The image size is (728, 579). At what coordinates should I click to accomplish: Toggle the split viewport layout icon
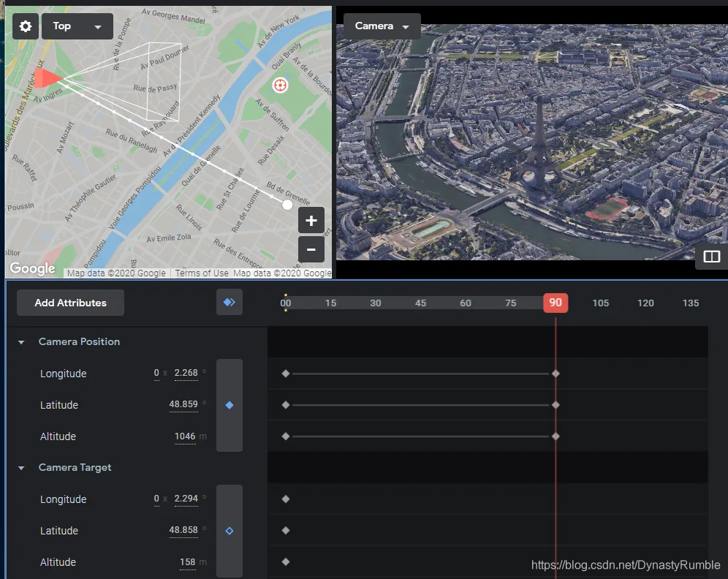(711, 257)
